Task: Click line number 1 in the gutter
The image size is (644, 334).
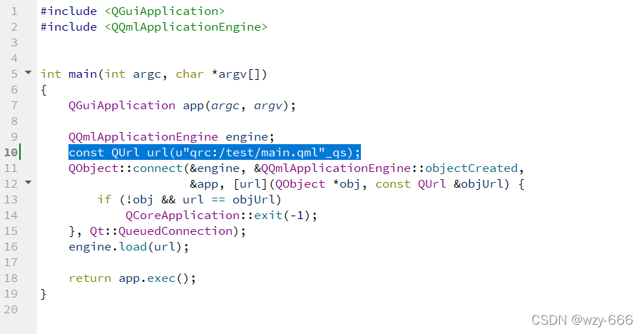Action: click(14, 11)
